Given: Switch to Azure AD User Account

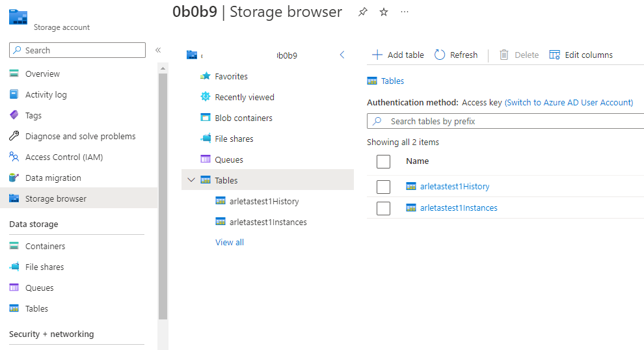Looking at the screenshot, I should pos(569,102).
